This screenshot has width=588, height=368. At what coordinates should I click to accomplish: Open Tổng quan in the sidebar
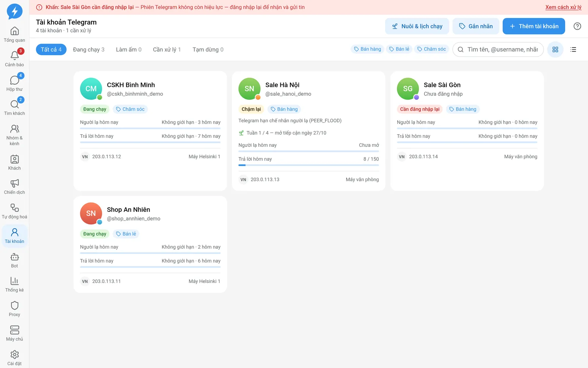click(x=15, y=35)
